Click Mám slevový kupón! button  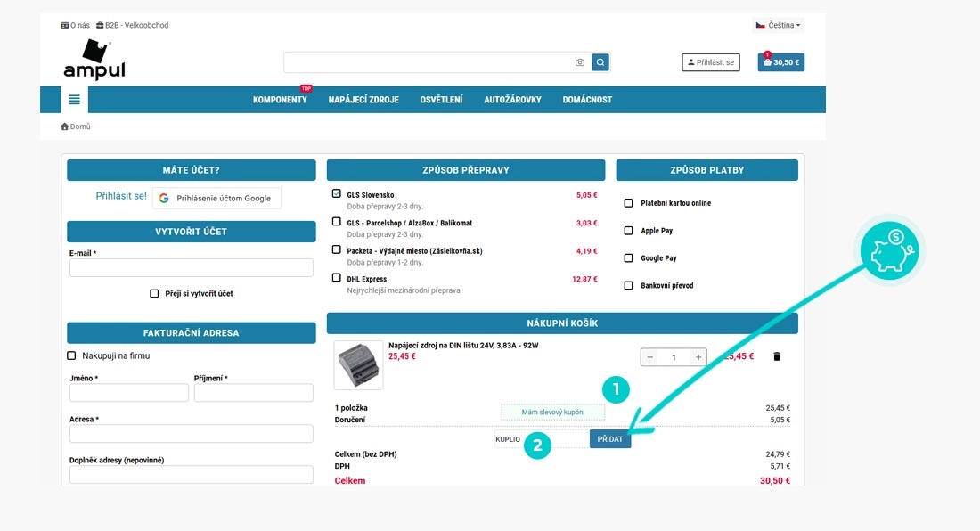click(x=553, y=413)
